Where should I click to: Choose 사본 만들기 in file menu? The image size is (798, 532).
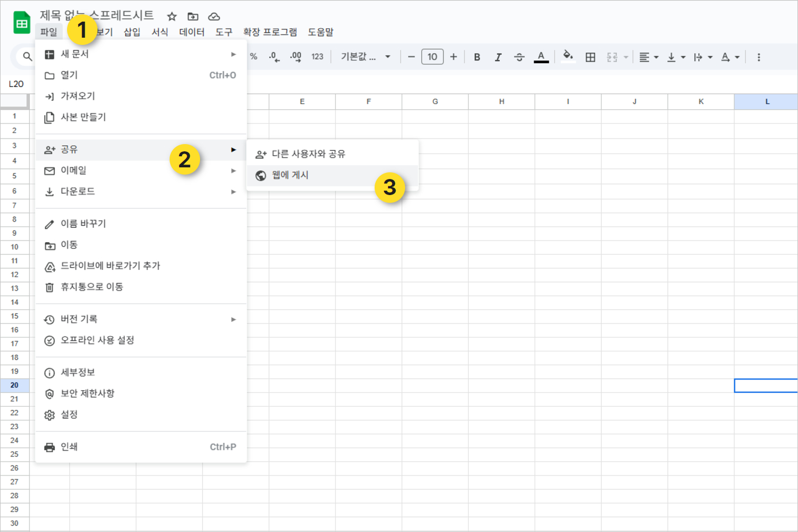83,117
